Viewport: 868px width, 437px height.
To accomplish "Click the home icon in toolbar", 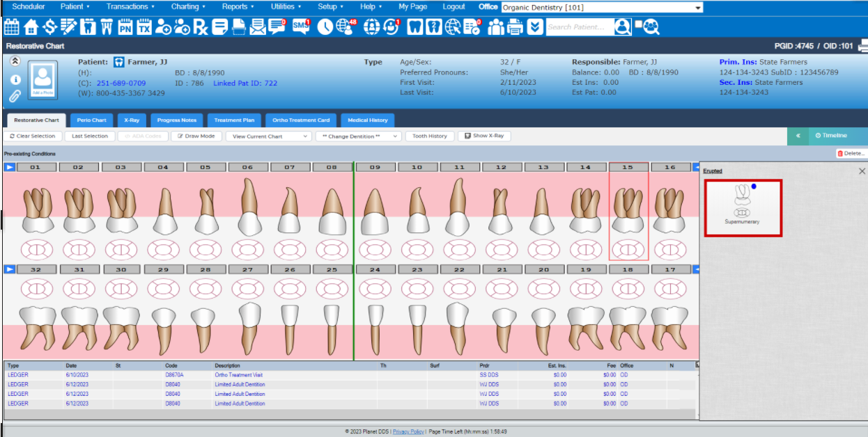I will click(x=31, y=27).
